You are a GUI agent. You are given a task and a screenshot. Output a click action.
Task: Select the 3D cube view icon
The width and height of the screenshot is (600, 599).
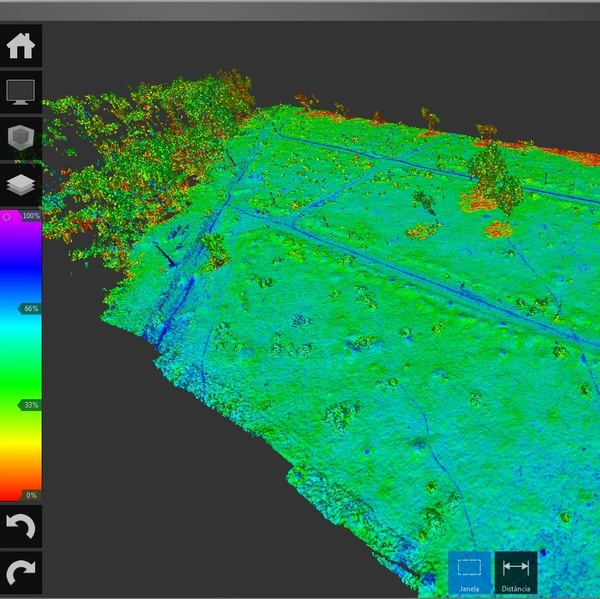(20, 139)
